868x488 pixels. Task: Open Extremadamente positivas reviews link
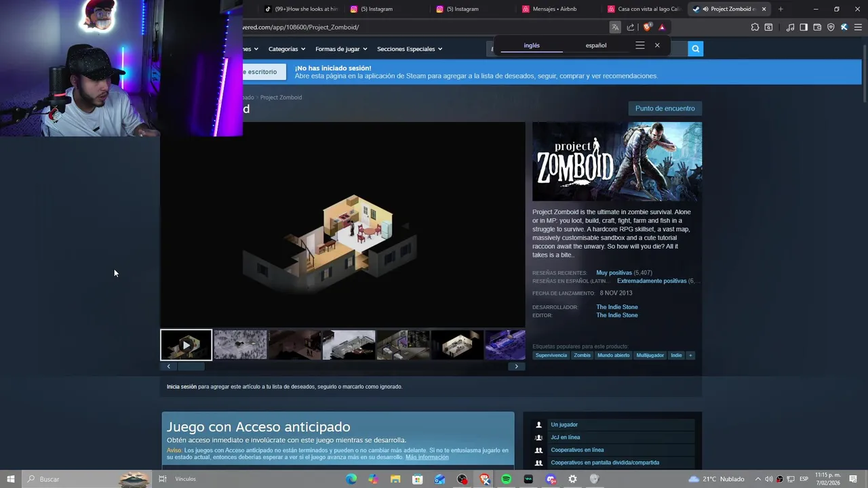pos(652,281)
